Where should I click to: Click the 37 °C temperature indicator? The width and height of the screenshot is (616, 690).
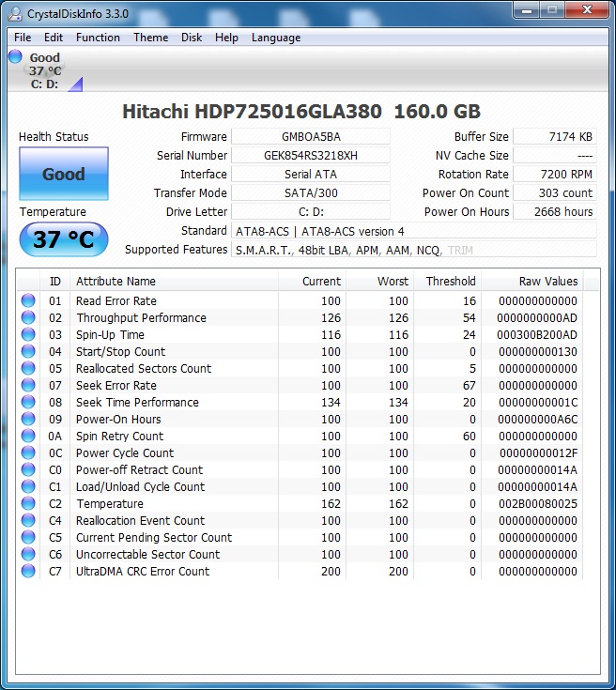coord(64,239)
